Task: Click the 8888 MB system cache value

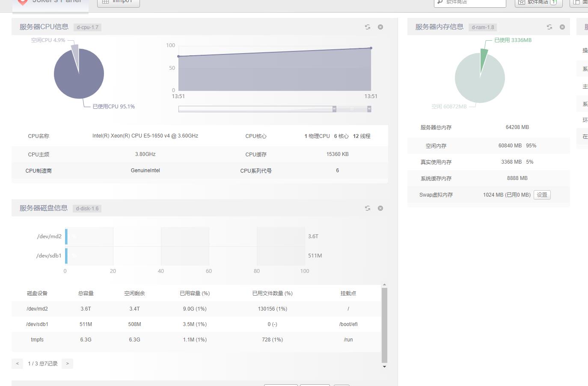Action: (x=517, y=178)
